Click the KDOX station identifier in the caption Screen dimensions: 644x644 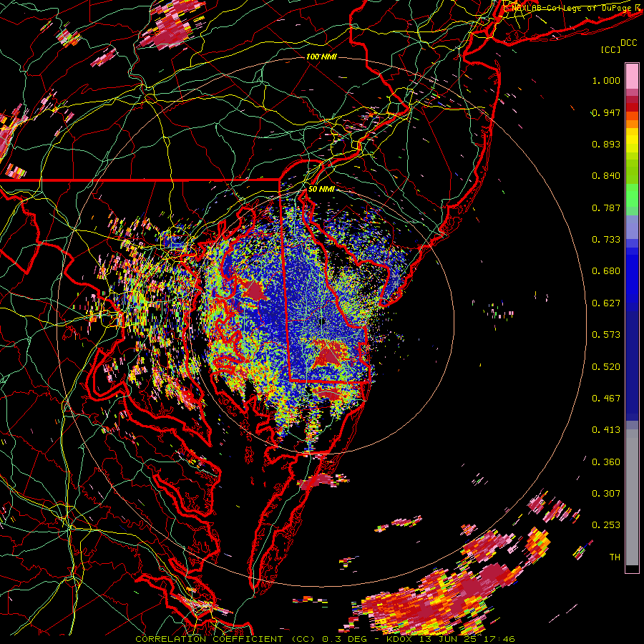coord(401,639)
